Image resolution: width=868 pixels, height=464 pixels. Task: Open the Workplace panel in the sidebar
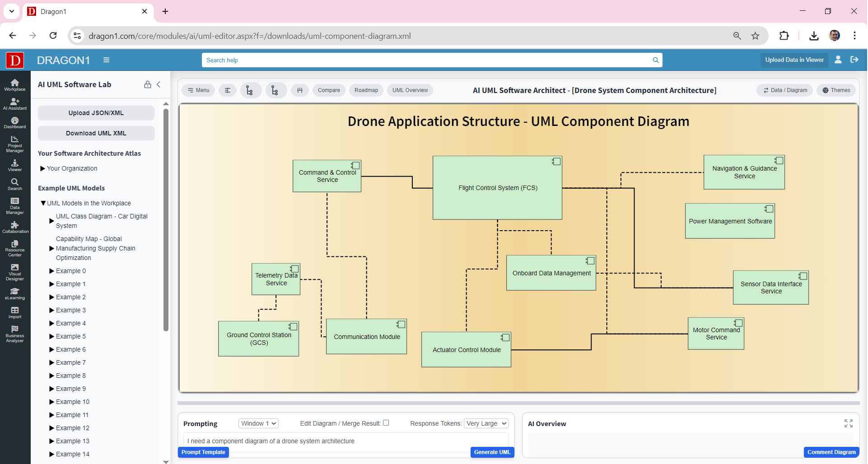pyautogui.click(x=15, y=85)
